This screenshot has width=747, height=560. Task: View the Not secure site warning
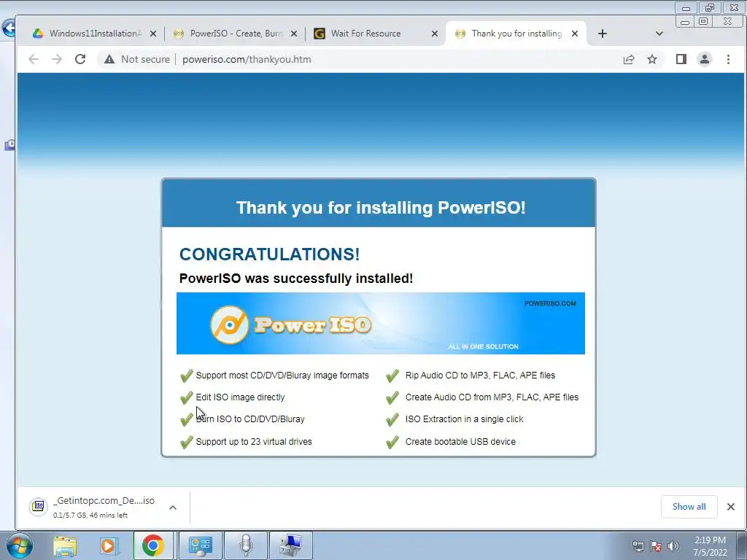tap(136, 59)
